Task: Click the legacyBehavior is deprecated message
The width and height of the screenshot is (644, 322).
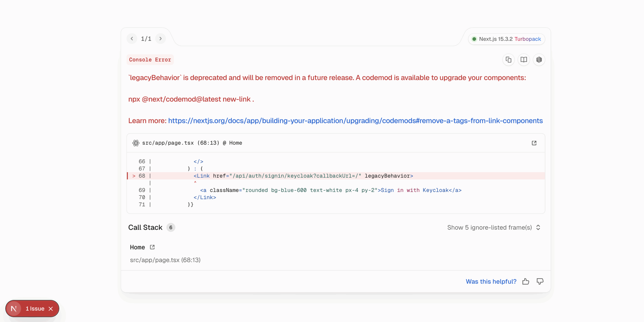Action: click(x=327, y=78)
